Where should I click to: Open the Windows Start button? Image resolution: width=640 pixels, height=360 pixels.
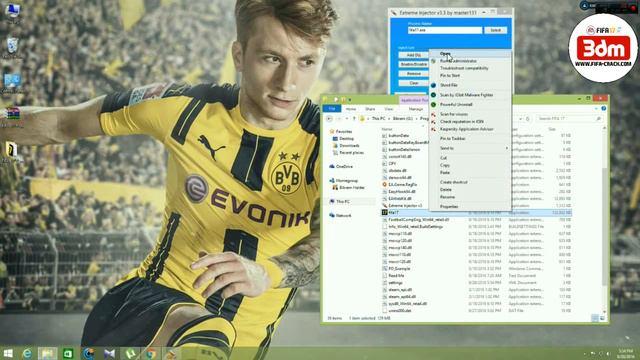[8, 353]
